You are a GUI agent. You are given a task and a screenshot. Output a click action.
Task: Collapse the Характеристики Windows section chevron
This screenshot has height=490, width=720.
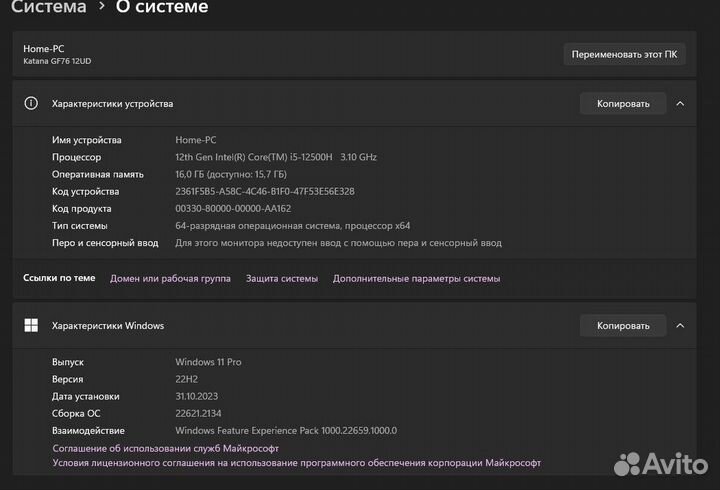tap(680, 326)
